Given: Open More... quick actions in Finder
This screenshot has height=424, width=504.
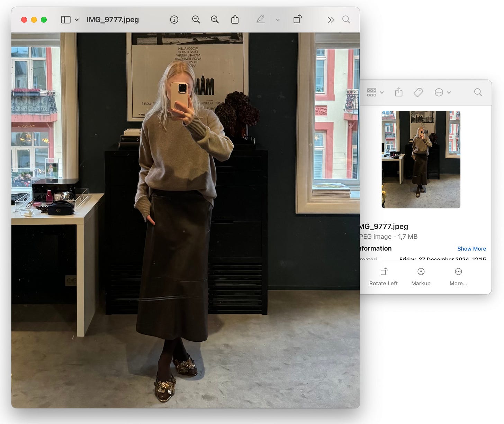Looking at the screenshot, I should (x=458, y=277).
